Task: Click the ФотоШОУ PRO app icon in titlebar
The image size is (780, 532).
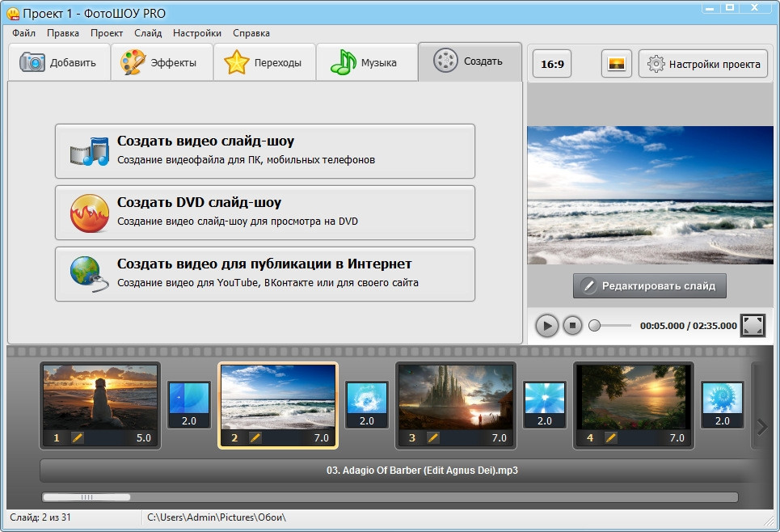Action: (x=13, y=14)
